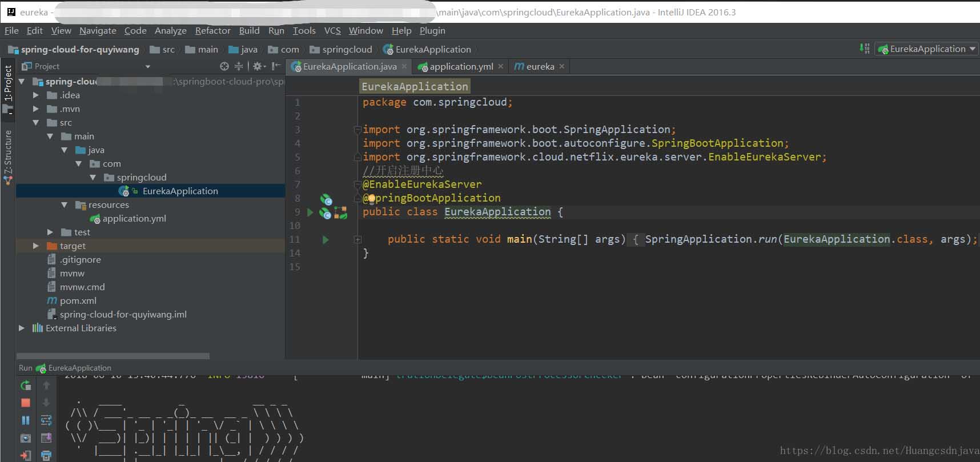
Task: Click the Rerun EurekaApplication icon
Action: click(x=25, y=385)
